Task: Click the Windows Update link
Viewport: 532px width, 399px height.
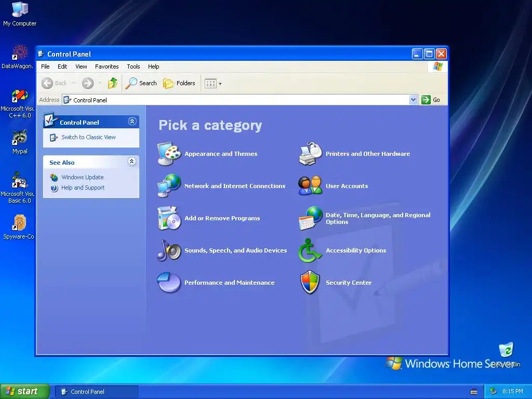Action: point(83,177)
